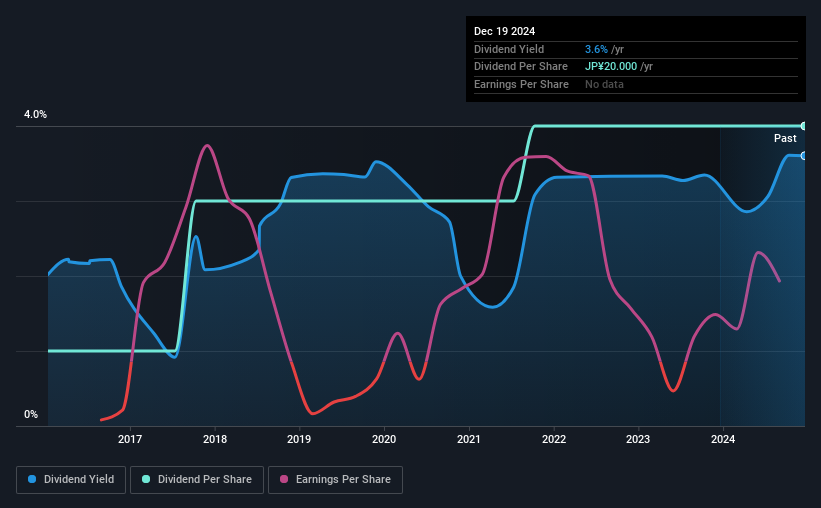This screenshot has height=508, width=821.
Task: Toggle the Earnings Per Share legend button
Action: pos(336,480)
